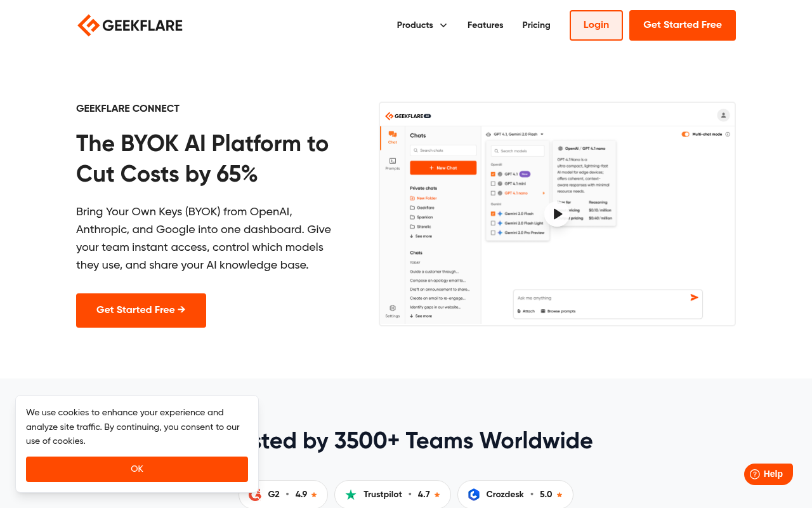
Task: Open the chat 'Create an email to re-engage...'
Action: click(x=438, y=298)
